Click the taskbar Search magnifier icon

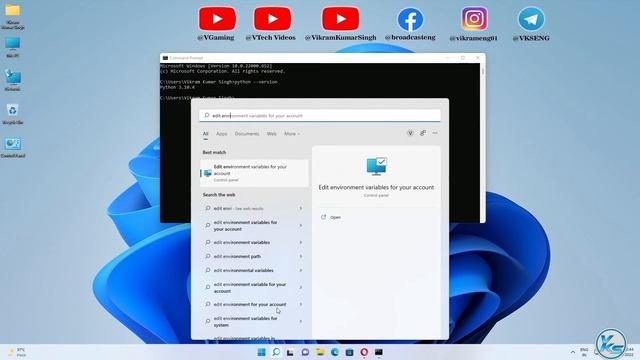pos(276,352)
